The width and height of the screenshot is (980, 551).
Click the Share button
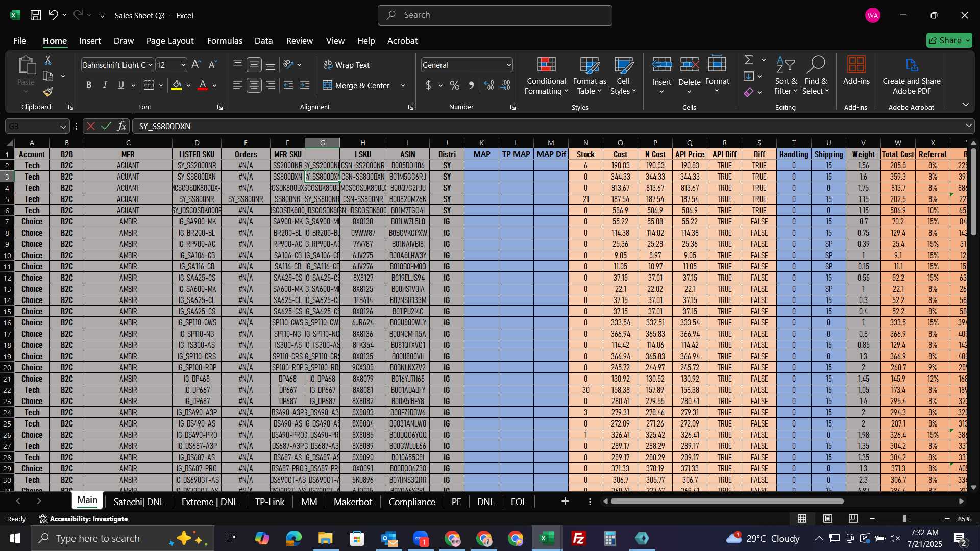[x=949, y=40]
